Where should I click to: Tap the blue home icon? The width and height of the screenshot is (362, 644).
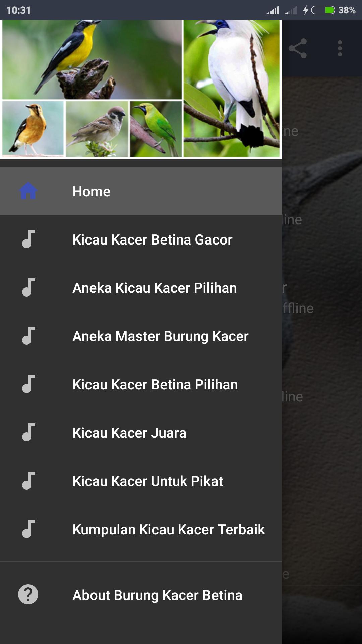[x=28, y=191]
